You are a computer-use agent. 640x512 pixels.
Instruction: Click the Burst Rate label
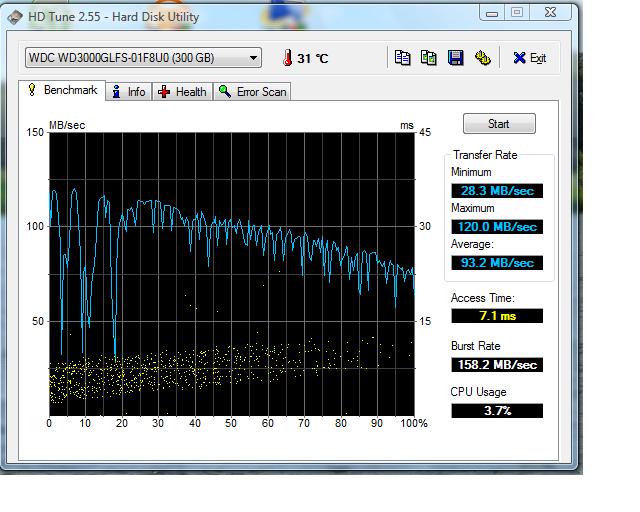pos(476,346)
